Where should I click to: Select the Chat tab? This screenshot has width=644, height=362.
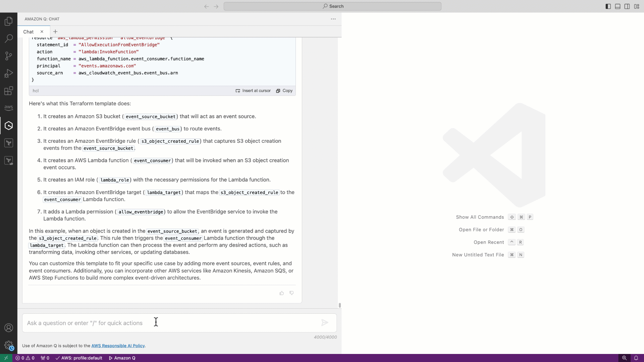click(x=29, y=32)
